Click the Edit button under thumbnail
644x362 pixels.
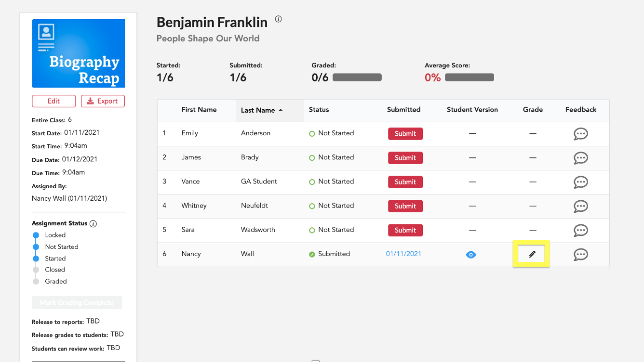(54, 101)
